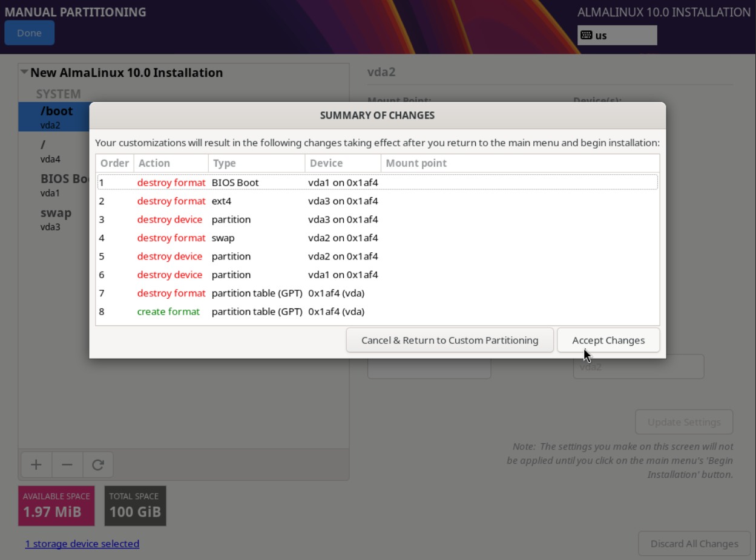Click the SUMMARY OF CHANGES dialog title
The image size is (756, 560).
(x=377, y=115)
